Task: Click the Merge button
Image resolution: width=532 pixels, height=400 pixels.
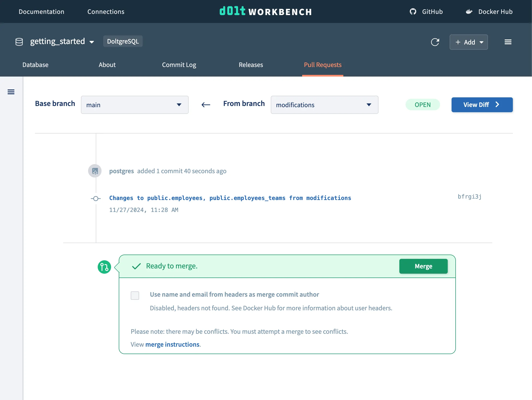Action: click(423, 266)
